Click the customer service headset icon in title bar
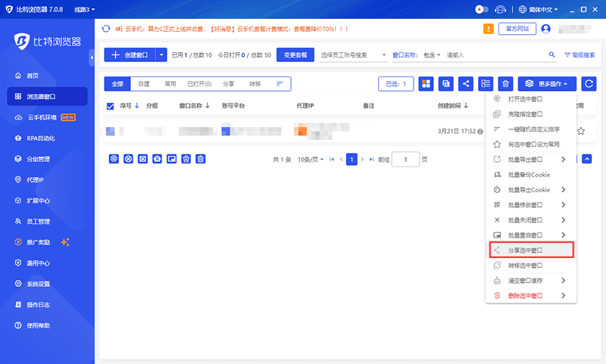The height and width of the screenshot is (364, 606). tap(501, 10)
